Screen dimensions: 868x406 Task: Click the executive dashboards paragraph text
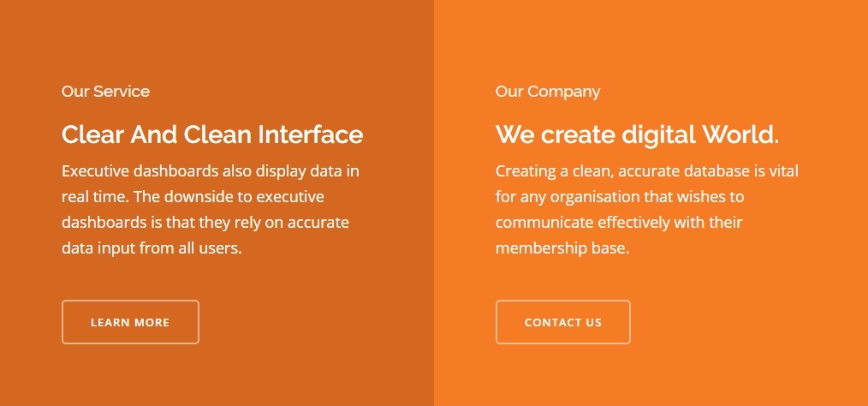click(211, 209)
